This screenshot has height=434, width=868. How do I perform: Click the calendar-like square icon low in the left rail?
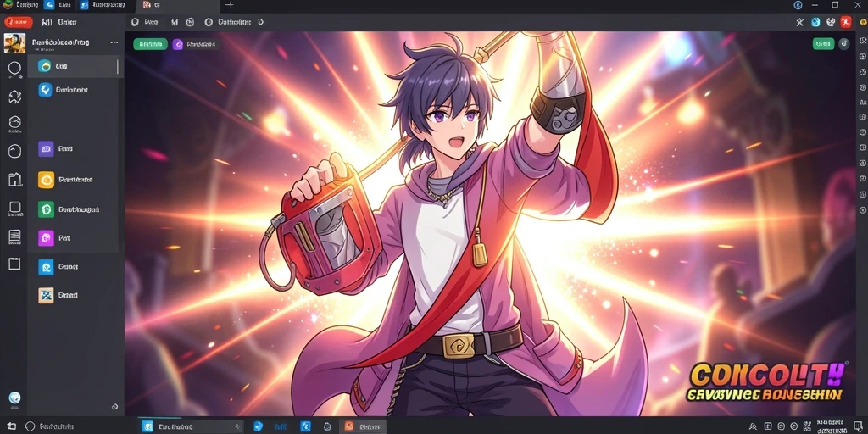point(15,264)
